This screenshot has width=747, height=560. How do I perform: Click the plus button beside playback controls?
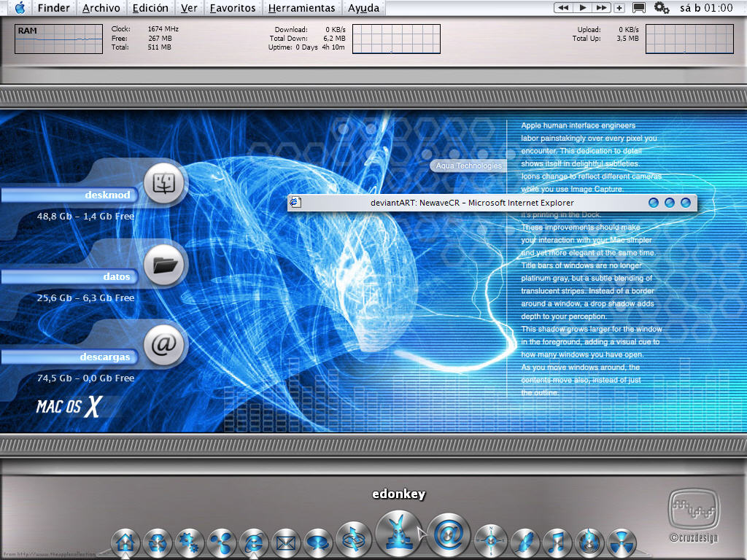click(619, 7)
